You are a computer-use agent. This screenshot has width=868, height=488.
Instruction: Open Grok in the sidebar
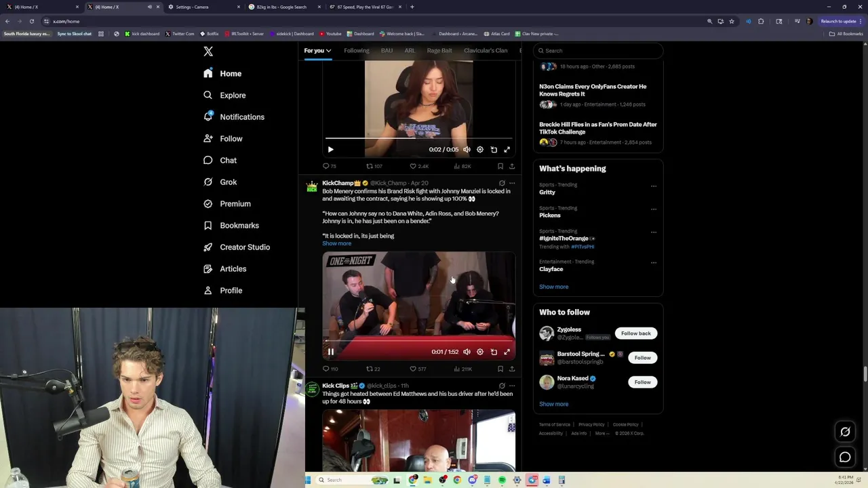(x=220, y=182)
